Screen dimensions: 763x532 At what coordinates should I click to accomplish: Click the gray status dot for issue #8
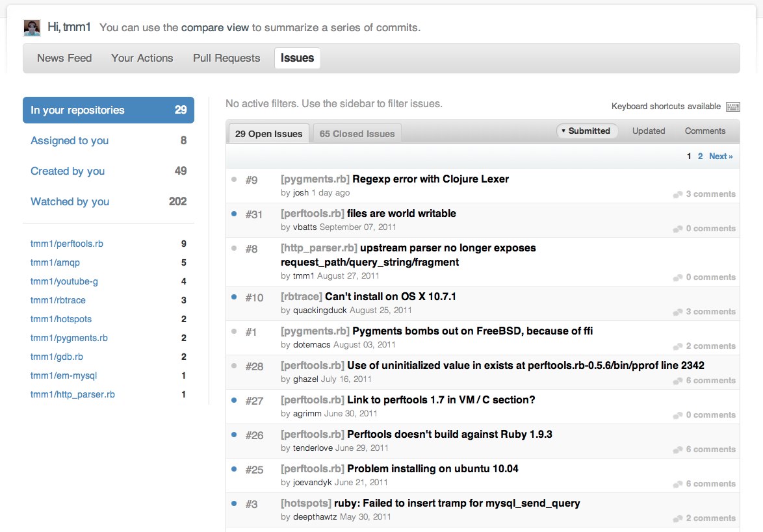tap(234, 247)
